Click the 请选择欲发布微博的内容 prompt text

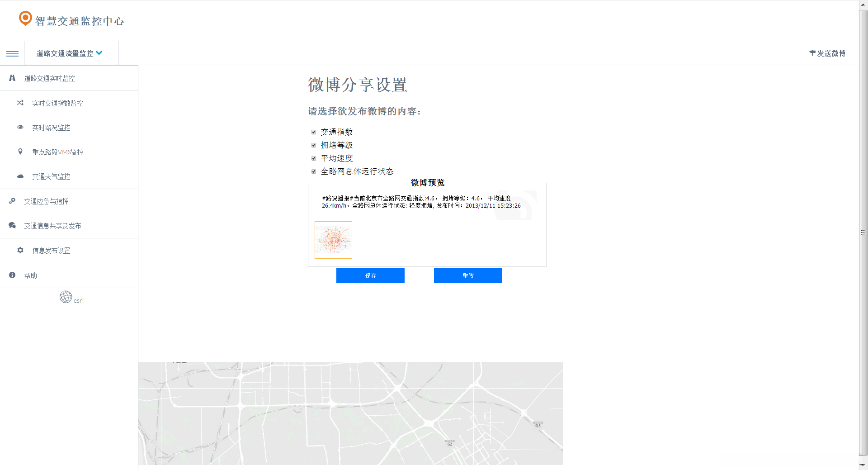[x=364, y=111]
